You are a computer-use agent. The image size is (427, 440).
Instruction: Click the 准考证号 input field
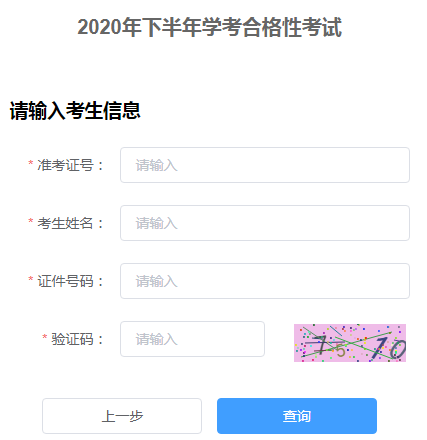(x=265, y=165)
